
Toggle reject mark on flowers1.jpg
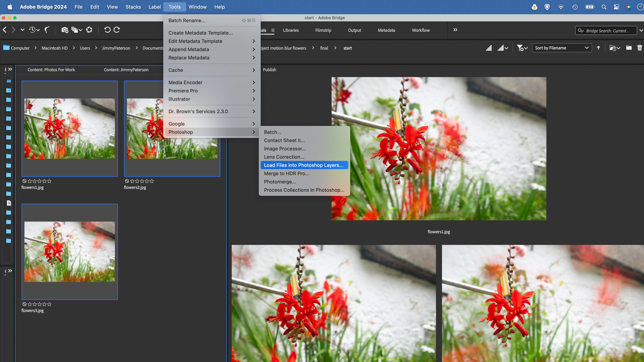(x=24, y=181)
